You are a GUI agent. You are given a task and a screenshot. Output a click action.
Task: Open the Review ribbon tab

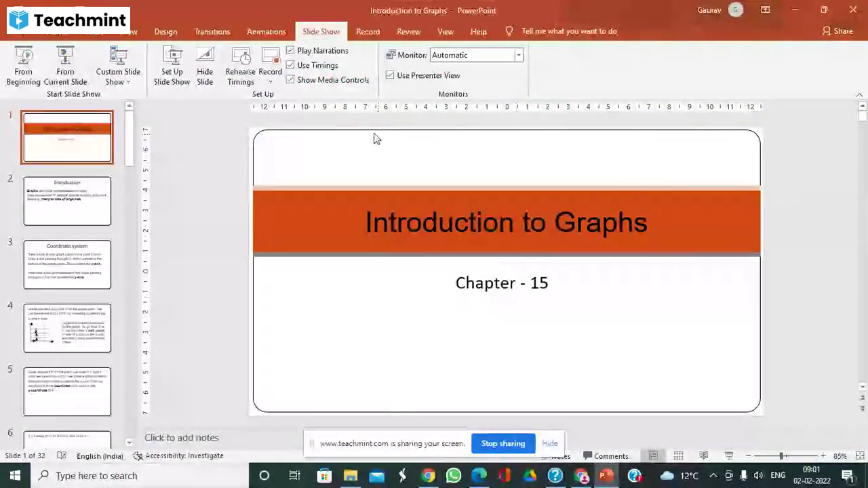click(408, 31)
